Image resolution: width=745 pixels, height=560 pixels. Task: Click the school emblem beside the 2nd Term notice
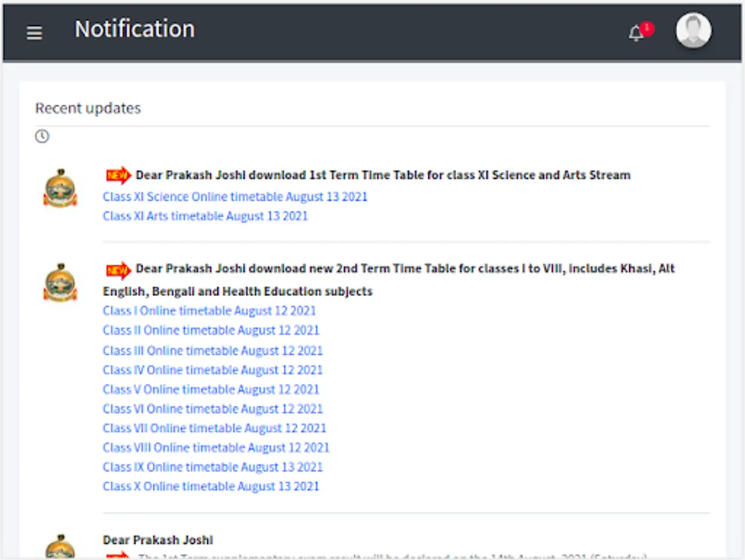click(x=60, y=283)
